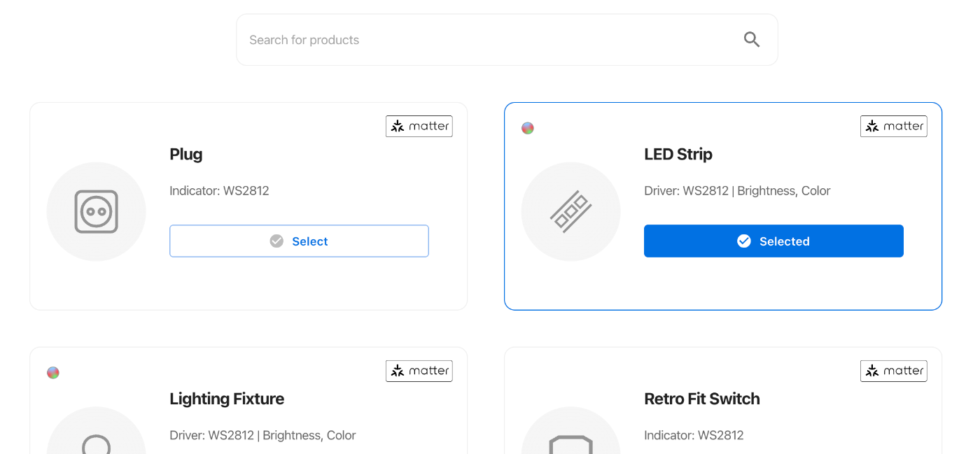Image resolution: width=980 pixels, height=454 pixels.
Task: Click the Matter badge on Lighting Fixture card
Action: pyautogui.click(x=419, y=371)
